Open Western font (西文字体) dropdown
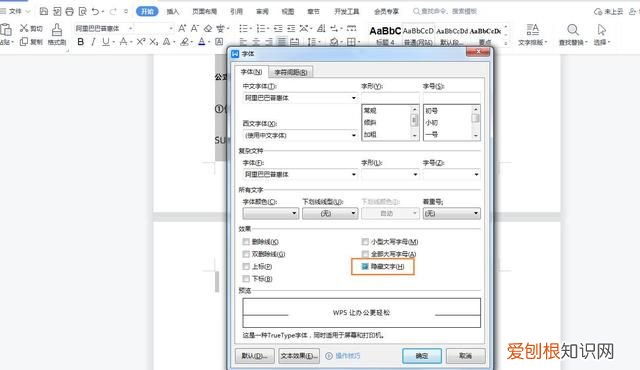 pyautogui.click(x=354, y=135)
